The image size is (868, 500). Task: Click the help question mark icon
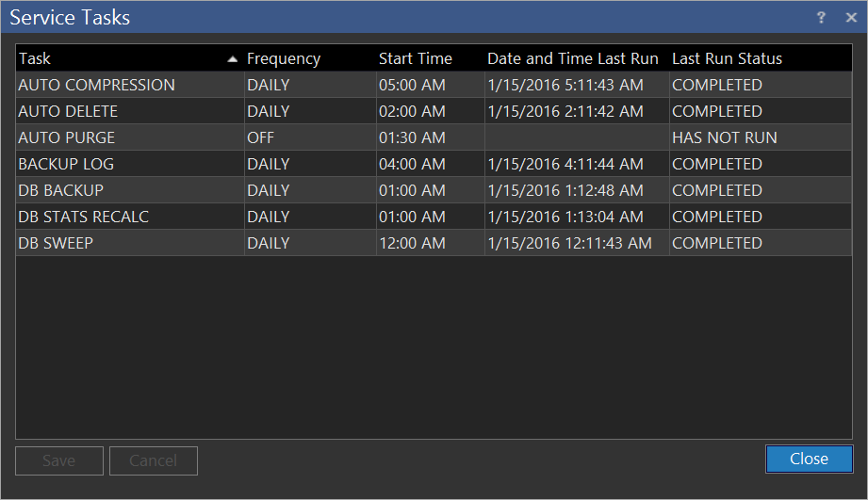(821, 17)
